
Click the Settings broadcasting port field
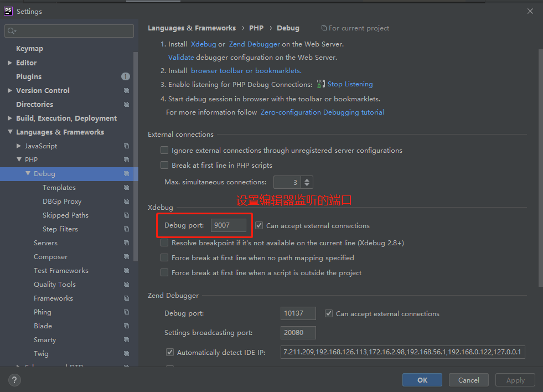(x=298, y=333)
